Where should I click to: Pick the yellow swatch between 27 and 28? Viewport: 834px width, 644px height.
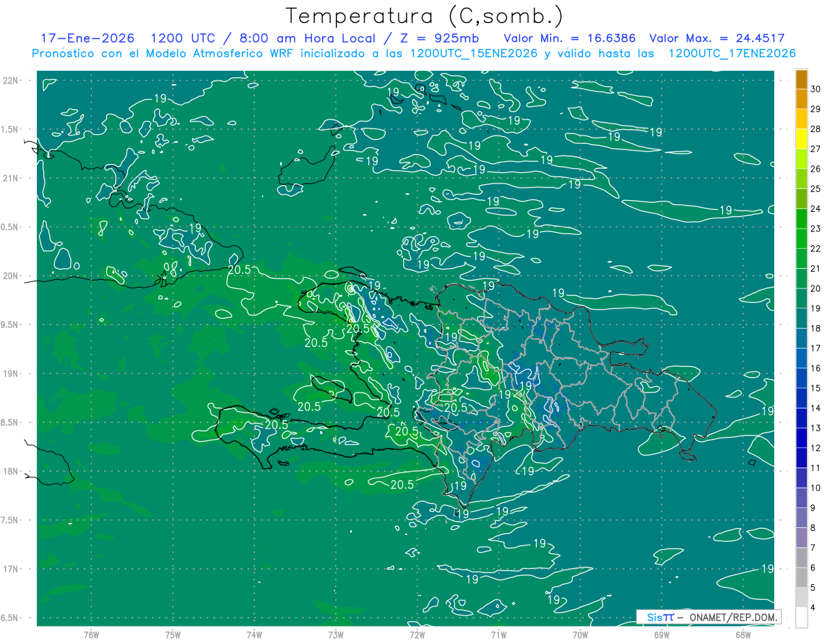(x=802, y=139)
